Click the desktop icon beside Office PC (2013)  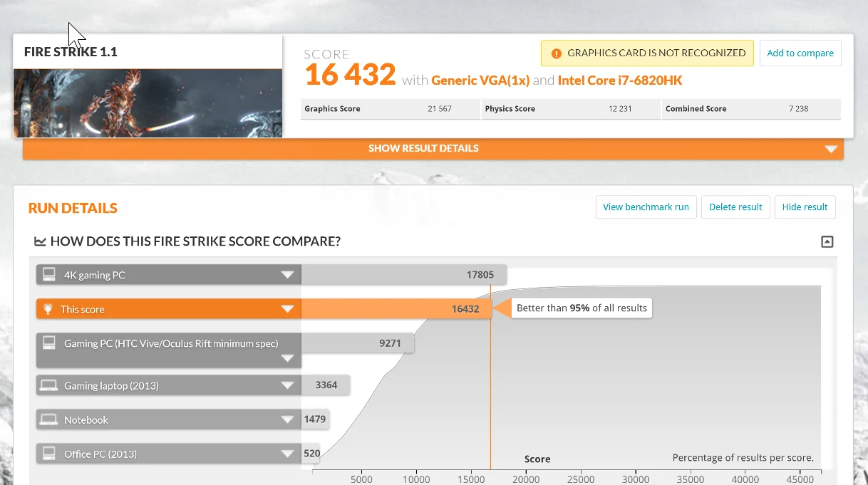point(49,454)
